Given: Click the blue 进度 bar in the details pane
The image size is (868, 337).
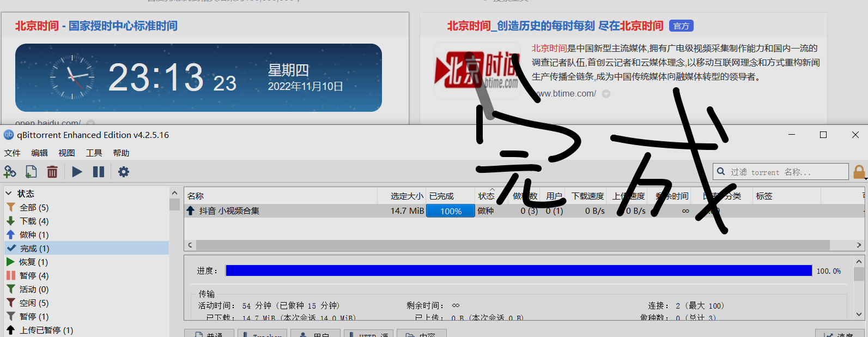Looking at the screenshot, I should 519,270.
